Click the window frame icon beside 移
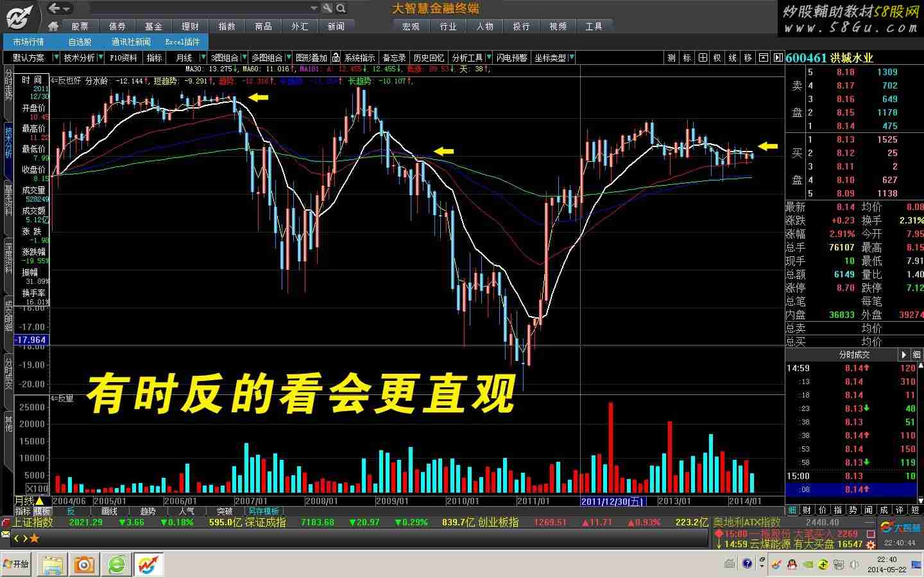 point(763,58)
